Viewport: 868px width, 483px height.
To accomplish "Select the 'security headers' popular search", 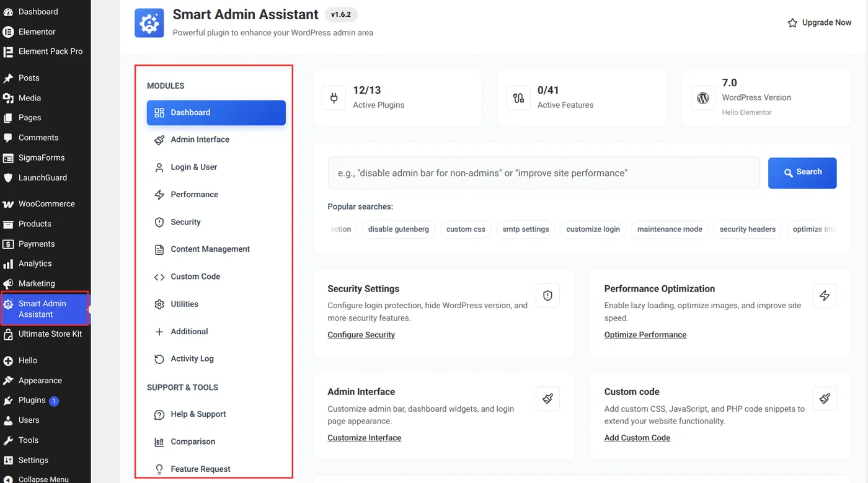I will 748,229.
